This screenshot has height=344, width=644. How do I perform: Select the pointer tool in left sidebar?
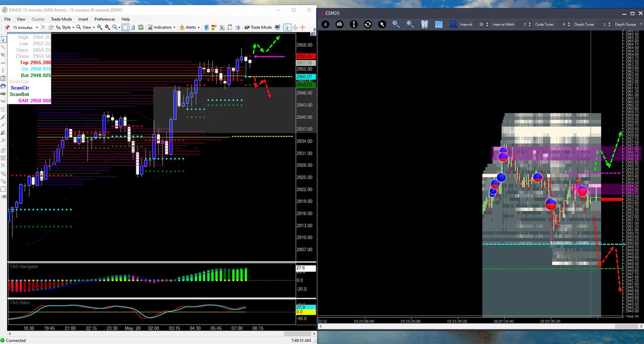tap(3, 39)
